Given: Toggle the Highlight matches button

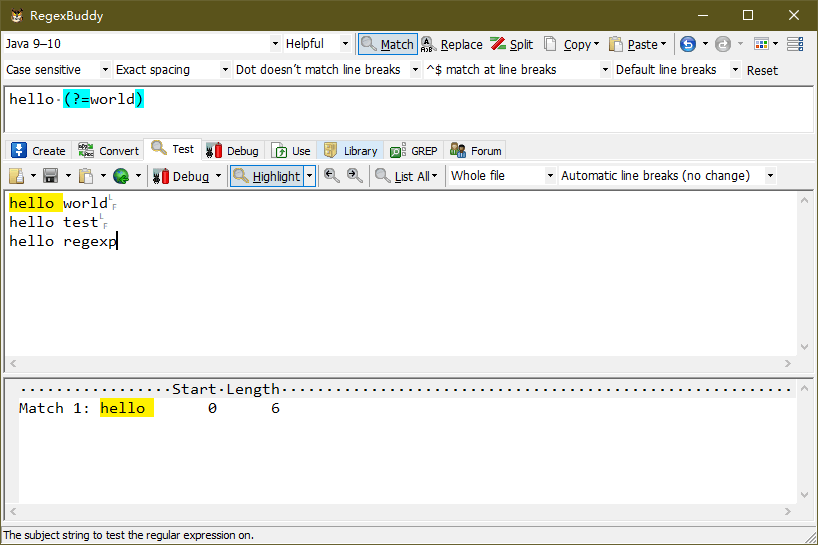Looking at the screenshot, I should click(267, 176).
